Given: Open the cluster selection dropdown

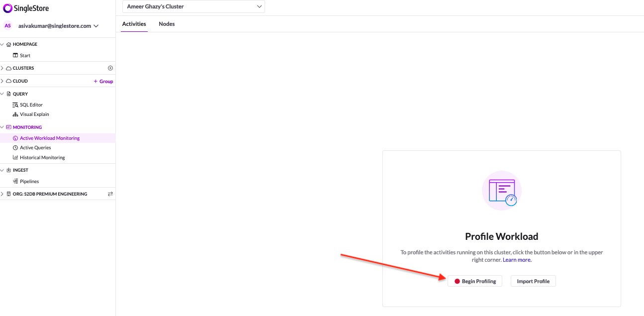Looking at the screenshot, I should 193,6.
